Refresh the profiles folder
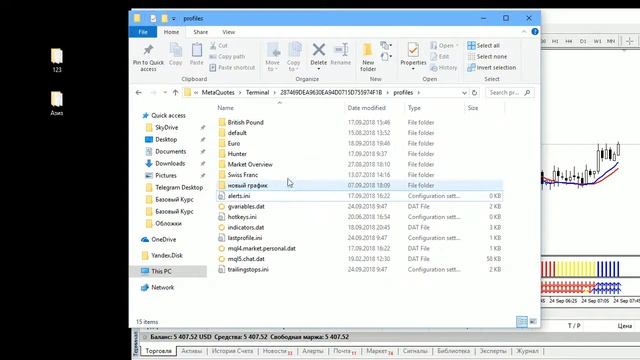Viewport: 640px width, 360px height. click(x=474, y=93)
